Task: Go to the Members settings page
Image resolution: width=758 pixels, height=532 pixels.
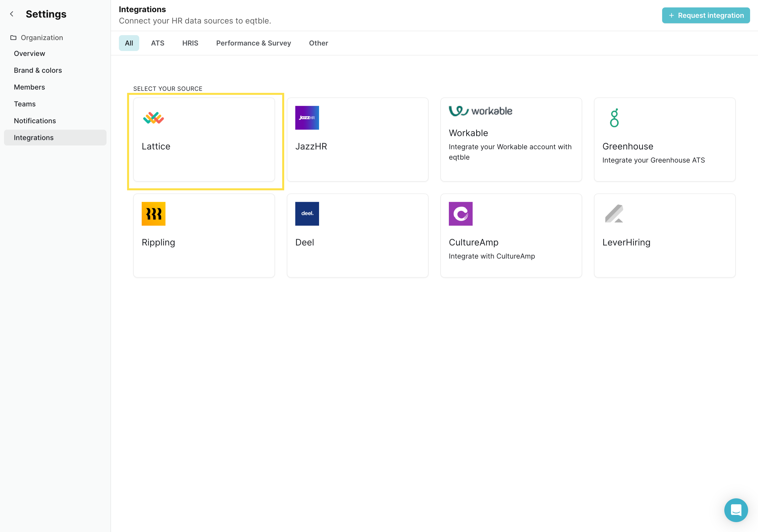Action: pos(29,87)
